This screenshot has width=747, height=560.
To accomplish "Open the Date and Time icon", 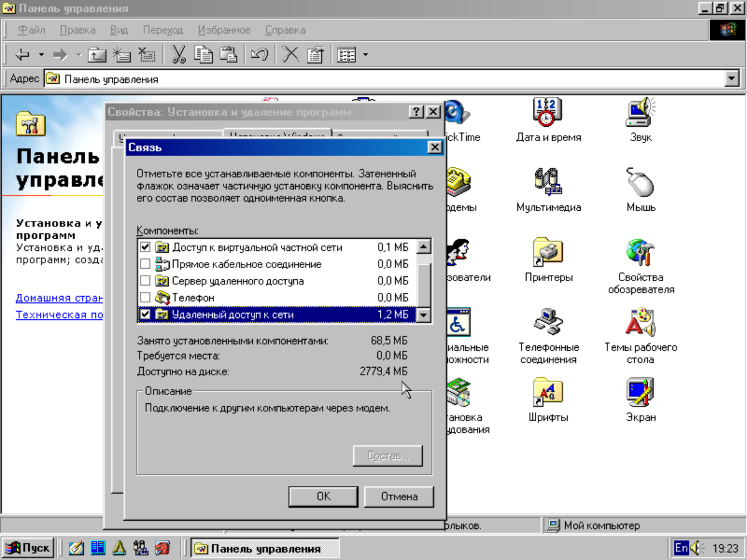I will coord(548,113).
